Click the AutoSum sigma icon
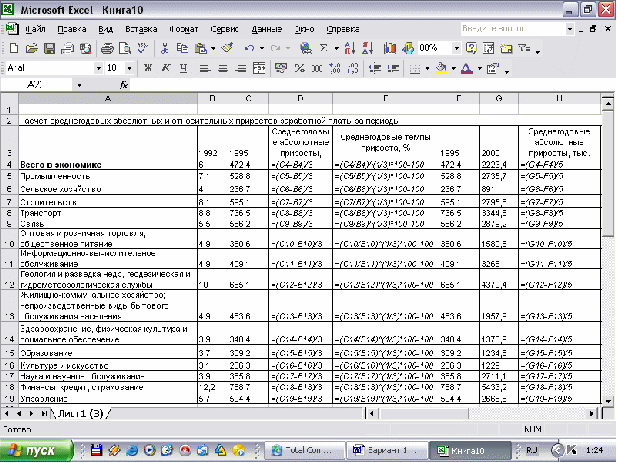Viewport: 617px width, 463px height. 323,48
